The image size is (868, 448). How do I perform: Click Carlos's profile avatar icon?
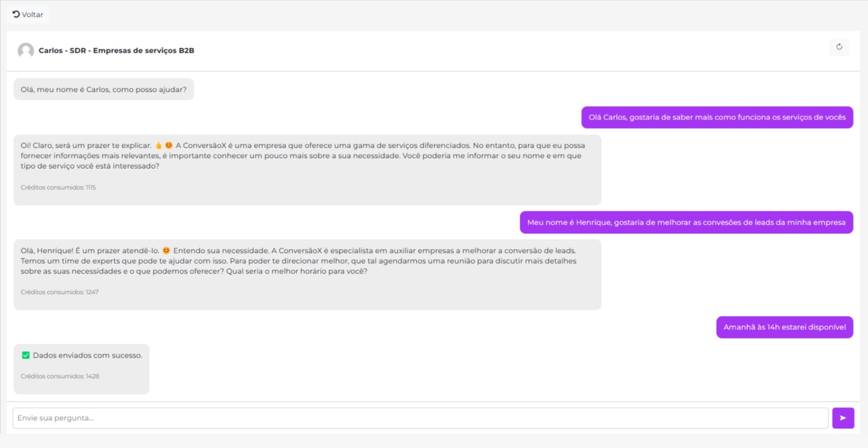25,51
